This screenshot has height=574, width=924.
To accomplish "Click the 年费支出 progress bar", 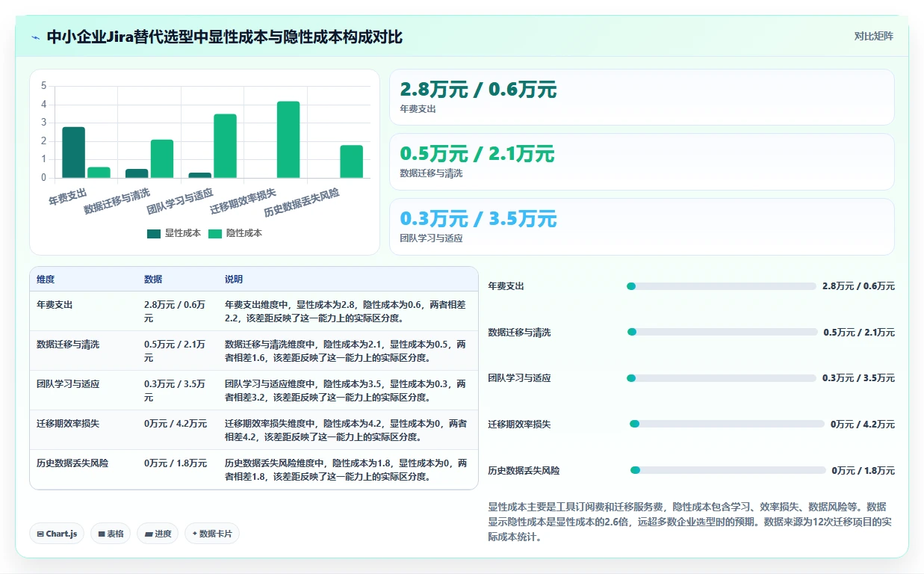I will pyautogui.click(x=722, y=286).
